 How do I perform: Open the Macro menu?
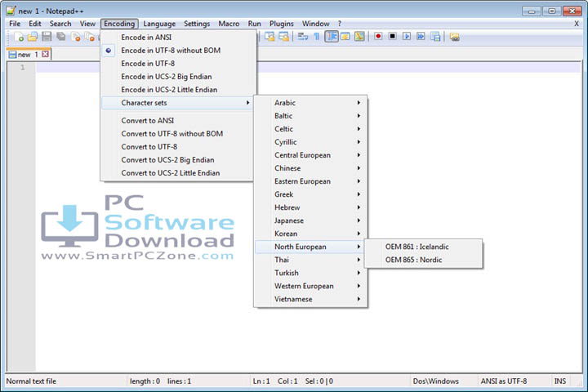pyautogui.click(x=229, y=24)
